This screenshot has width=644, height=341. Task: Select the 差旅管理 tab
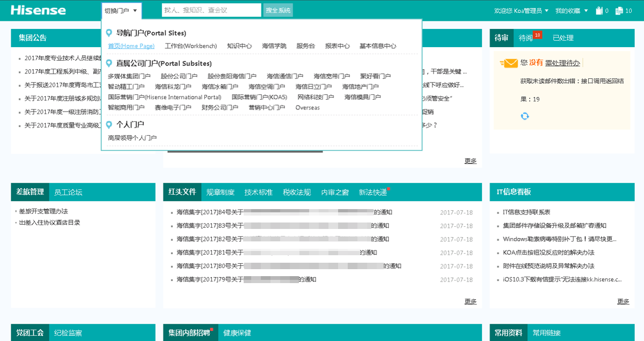pyautogui.click(x=30, y=192)
